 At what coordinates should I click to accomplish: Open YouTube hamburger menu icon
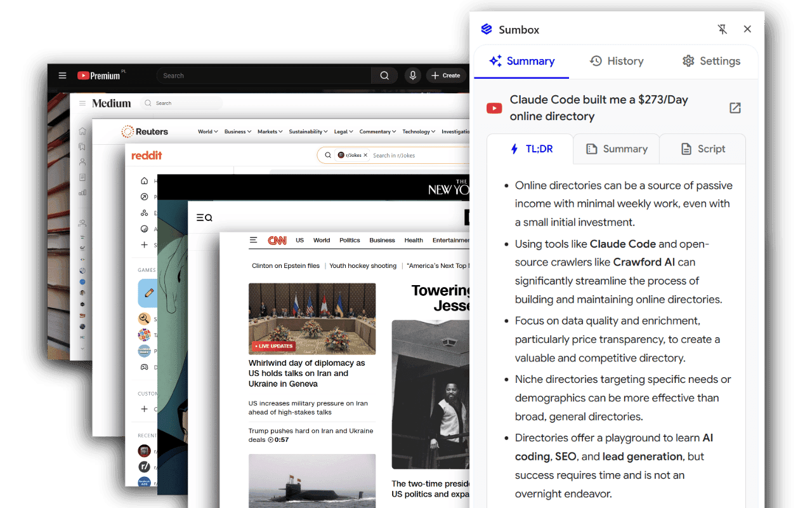point(62,76)
